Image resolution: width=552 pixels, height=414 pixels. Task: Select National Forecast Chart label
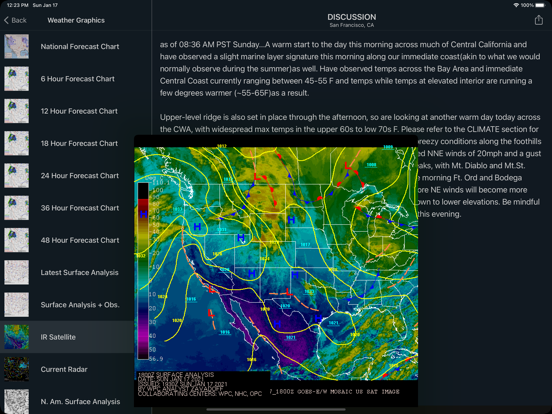(x=80, y=46)
